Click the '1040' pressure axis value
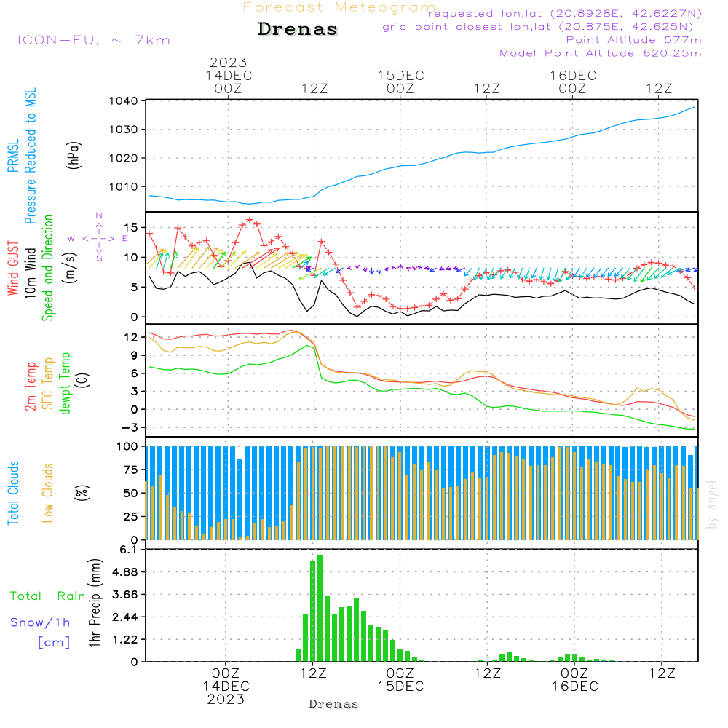This screenshot has height=728, width=728. click(124, 100)
